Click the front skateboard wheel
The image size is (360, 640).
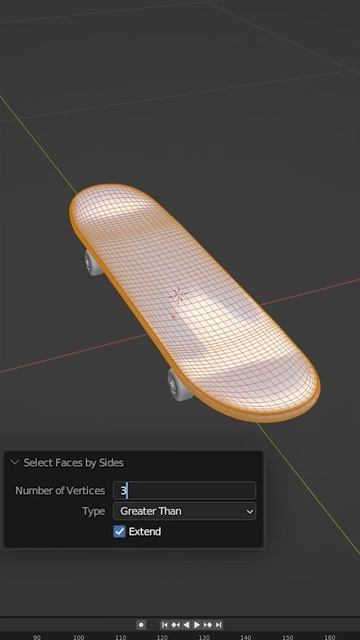click(x=179, y=385)
